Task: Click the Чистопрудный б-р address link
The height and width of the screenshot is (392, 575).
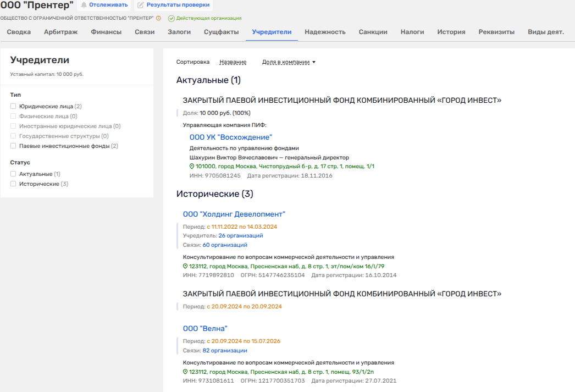Action: coord(285,167)
